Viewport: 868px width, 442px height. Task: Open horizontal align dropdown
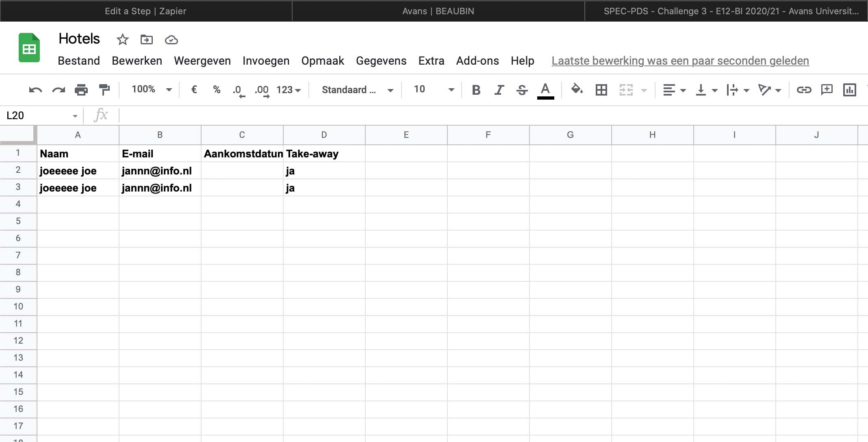(x=674, y=90)
